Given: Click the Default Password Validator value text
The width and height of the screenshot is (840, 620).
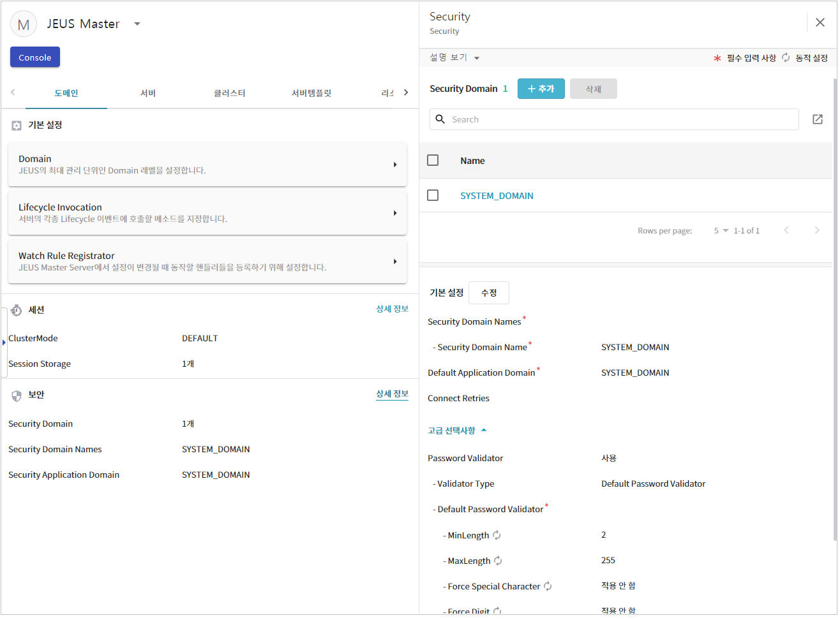Looking at the screenshot, I should (653, 483).
